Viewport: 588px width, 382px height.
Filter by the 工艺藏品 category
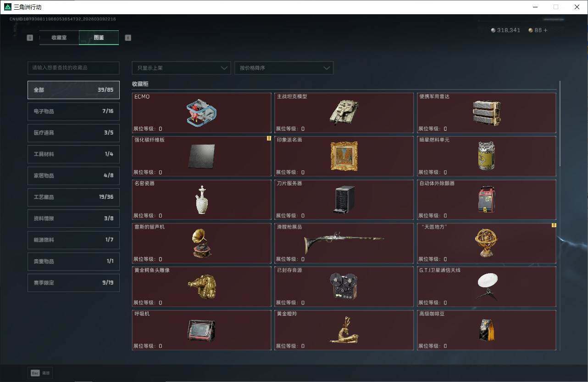(73, 197)
